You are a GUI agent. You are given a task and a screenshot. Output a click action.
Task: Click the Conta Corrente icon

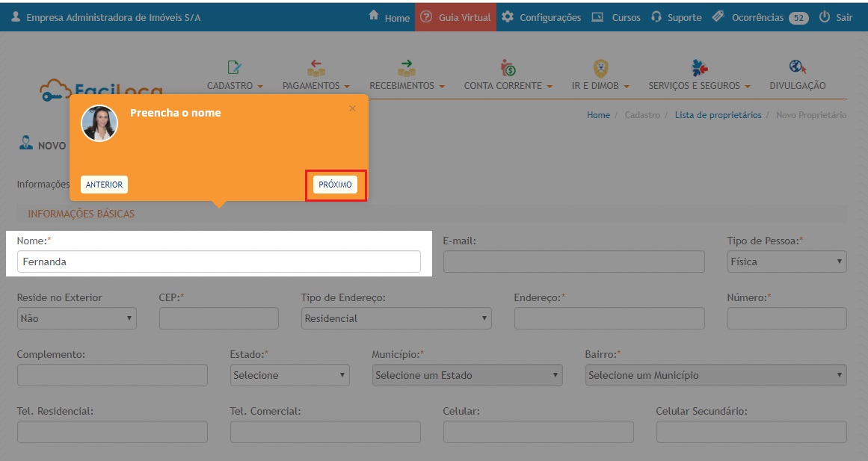coord(508,68)
